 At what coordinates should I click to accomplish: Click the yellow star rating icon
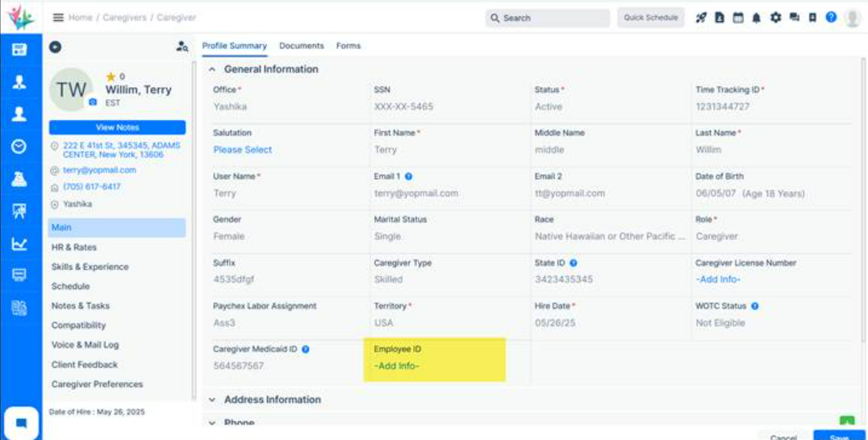[x=111, y=77]
